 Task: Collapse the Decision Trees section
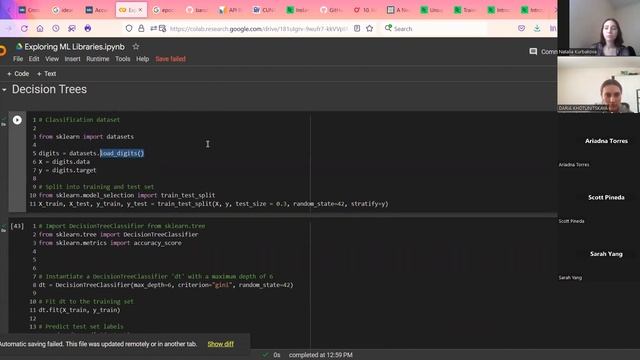4,90
